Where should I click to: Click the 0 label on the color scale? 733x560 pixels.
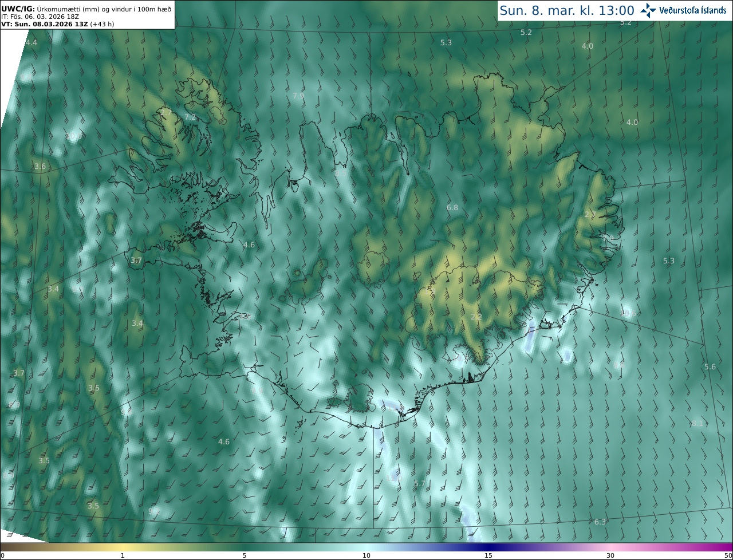click(2, 555)
